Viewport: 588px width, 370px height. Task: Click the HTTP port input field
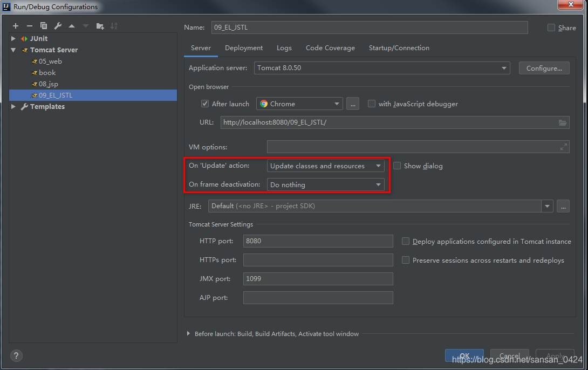pyautogui.click(x=318, y=241)
